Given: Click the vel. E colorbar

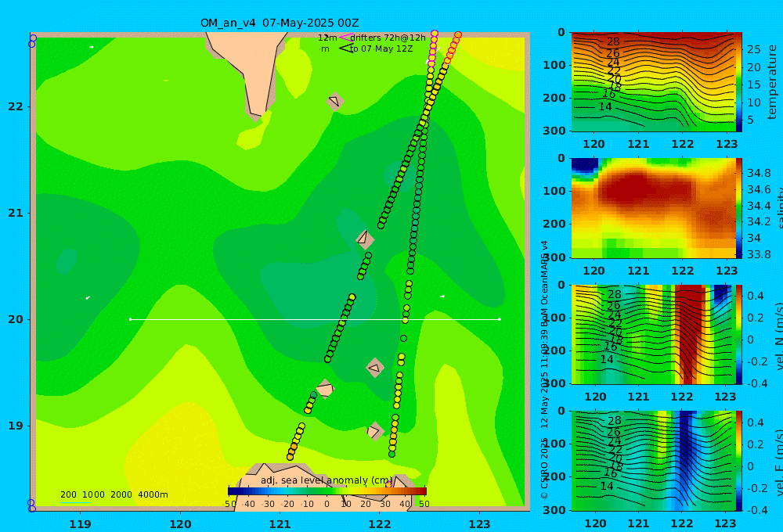Looking at the screenshot, I should [x=739, y=461].
